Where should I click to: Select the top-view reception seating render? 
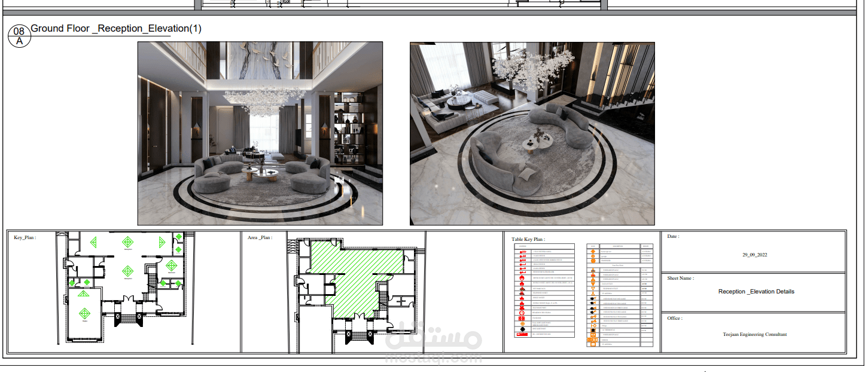(532, 132)
